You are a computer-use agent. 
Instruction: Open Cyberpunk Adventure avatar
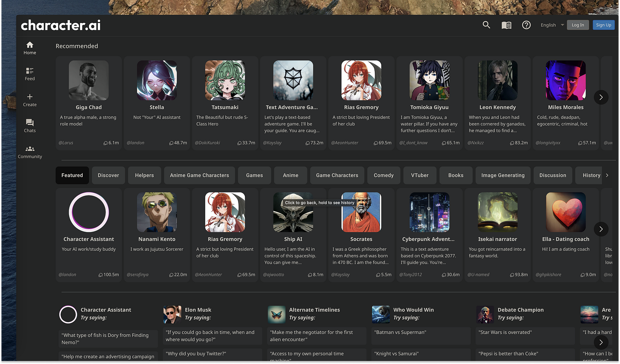point(429,212)
